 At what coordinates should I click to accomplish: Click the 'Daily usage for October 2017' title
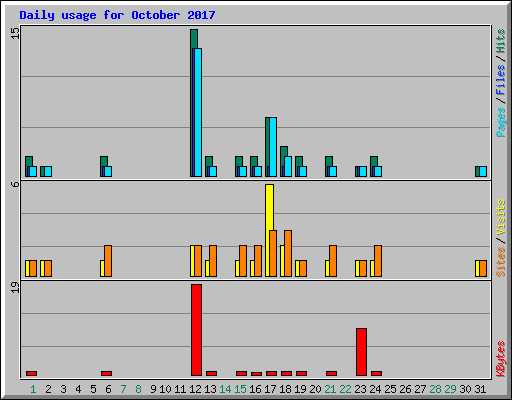pyautogui.click(x=117, y=15)
